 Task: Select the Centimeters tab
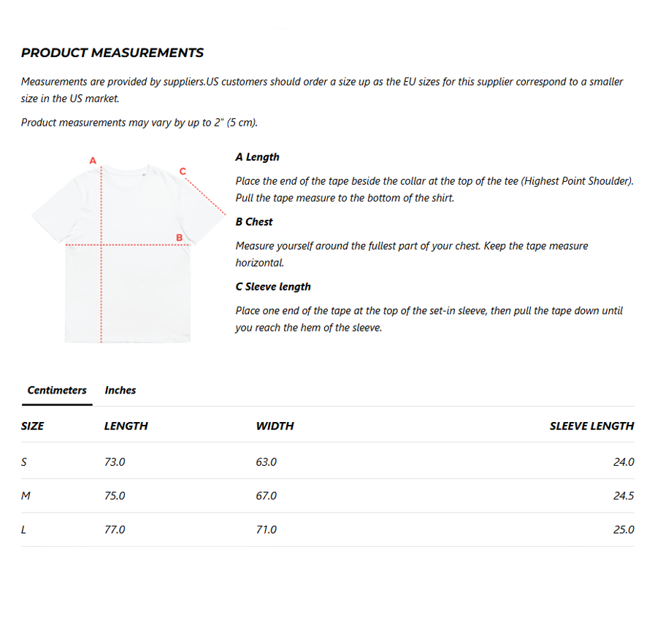[x=57, y=390]
